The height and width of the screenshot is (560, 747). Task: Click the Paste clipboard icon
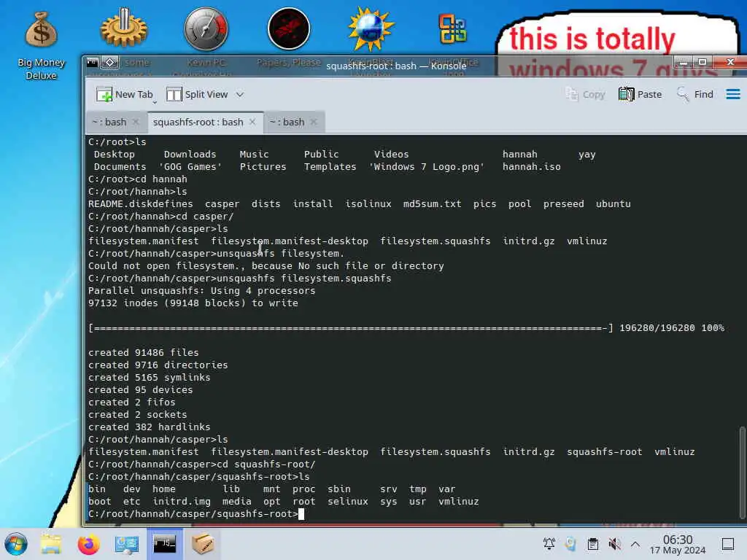626,94
